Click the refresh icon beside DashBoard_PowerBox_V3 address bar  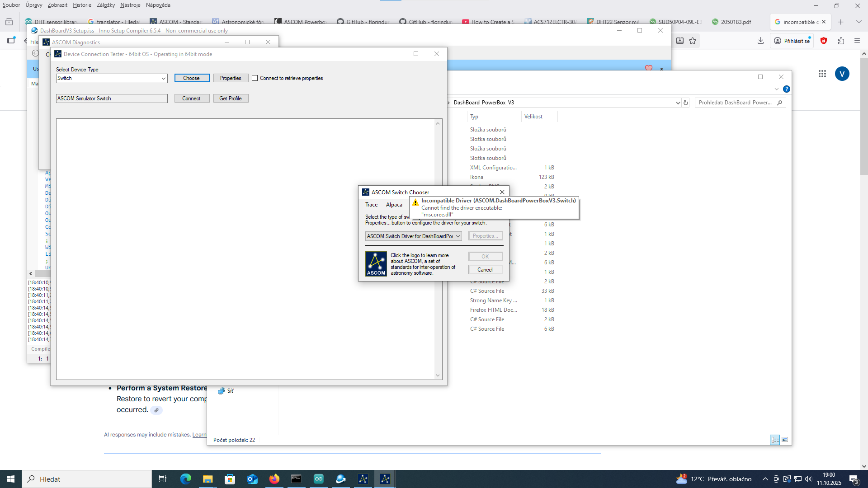[x=686, y=103]
